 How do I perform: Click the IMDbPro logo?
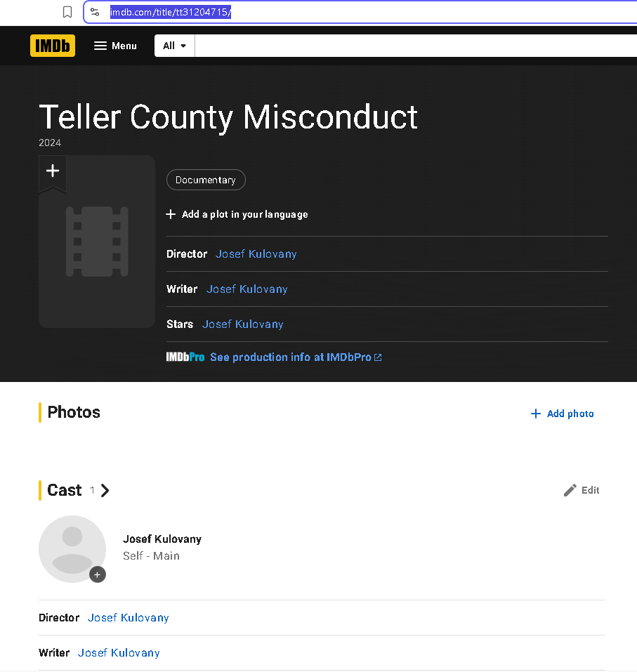tap(185, 357)
